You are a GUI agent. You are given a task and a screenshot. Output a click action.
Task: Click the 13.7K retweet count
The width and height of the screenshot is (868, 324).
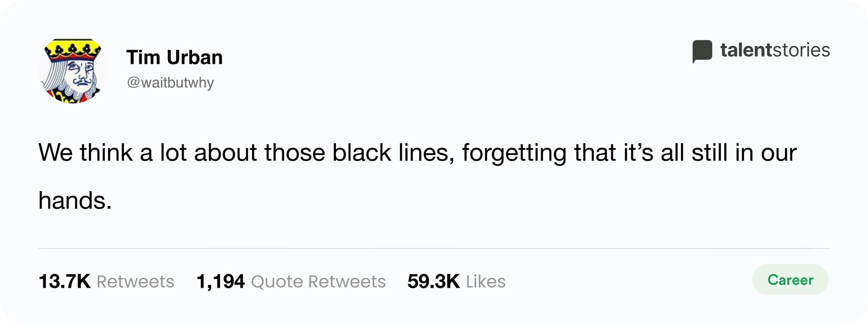point(64,281)
